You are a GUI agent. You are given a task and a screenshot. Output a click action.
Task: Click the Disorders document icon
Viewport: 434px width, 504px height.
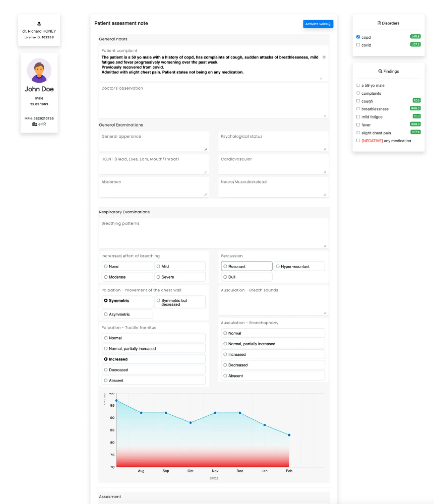click(x=379, y=23)
